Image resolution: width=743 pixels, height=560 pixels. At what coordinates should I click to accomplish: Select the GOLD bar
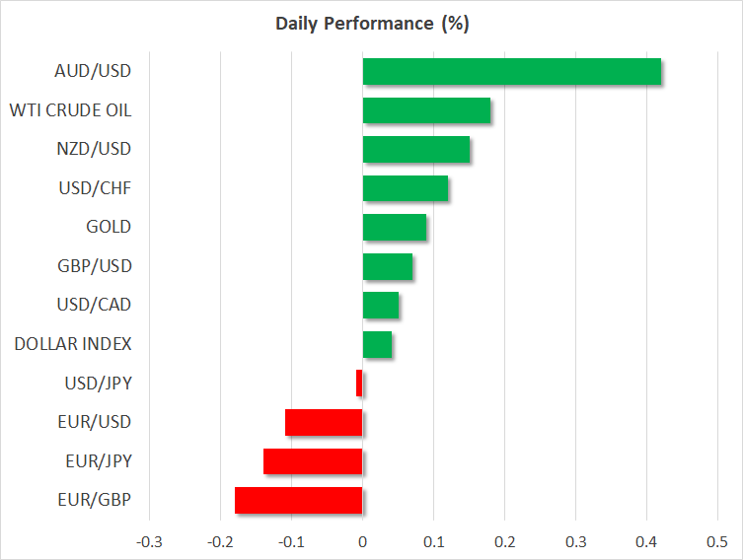394,228
